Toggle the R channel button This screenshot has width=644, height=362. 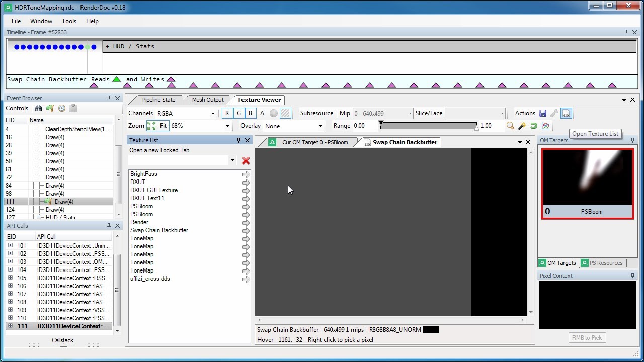click(227, 113)
